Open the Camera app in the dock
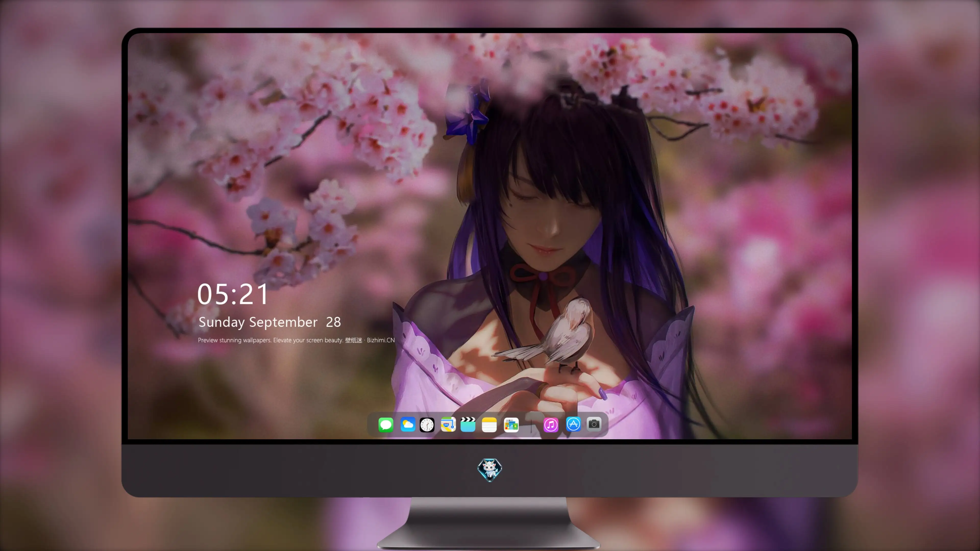Screen dimensions: 980x551 coord(594,424)
